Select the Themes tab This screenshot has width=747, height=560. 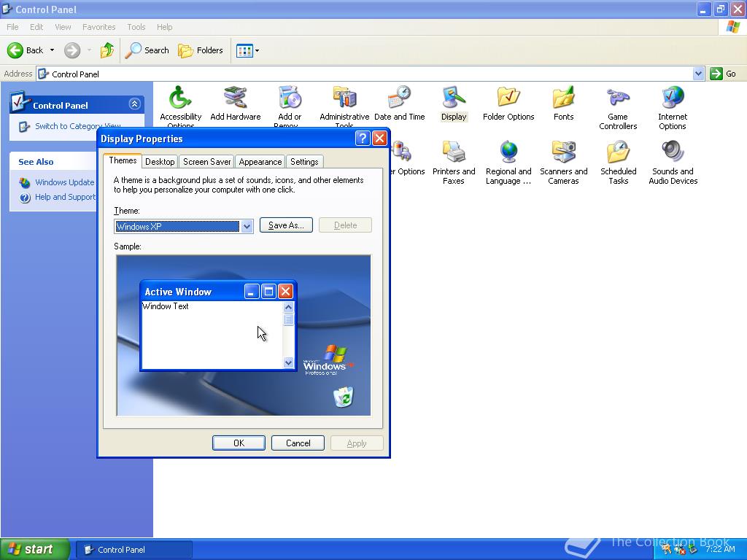tap(123, 160)
